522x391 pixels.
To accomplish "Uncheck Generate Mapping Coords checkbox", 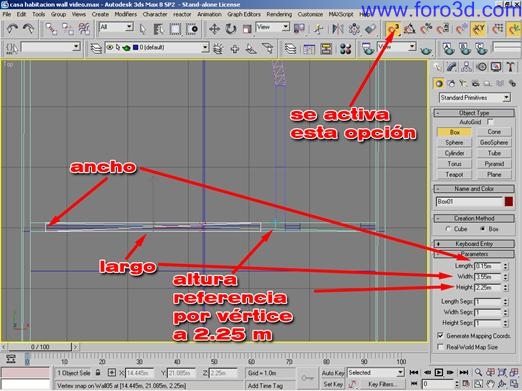I will tap(441, 336).
